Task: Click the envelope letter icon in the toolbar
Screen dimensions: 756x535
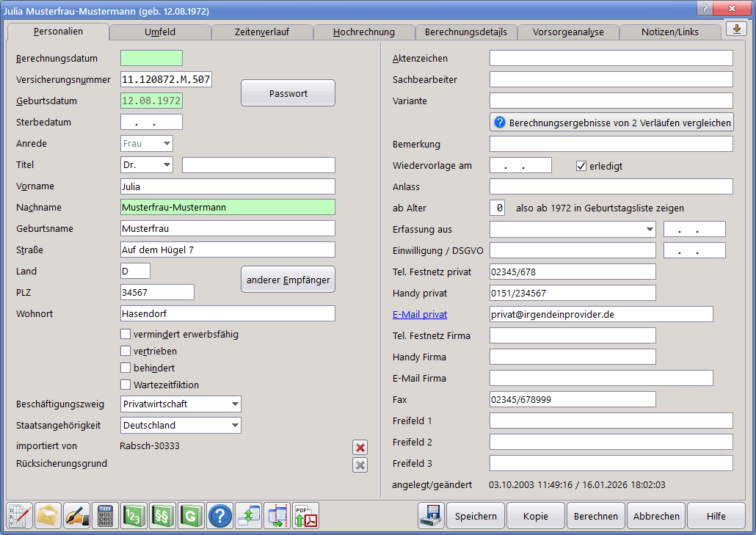Action: coord(48,516)
